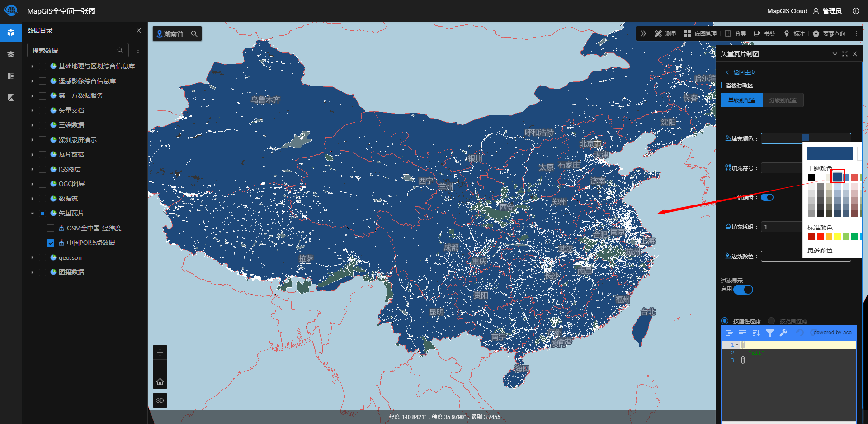Toggle the 抗锯齿 antialias switch
Viewport: 868px width, 424px height.
click(767, 197)
